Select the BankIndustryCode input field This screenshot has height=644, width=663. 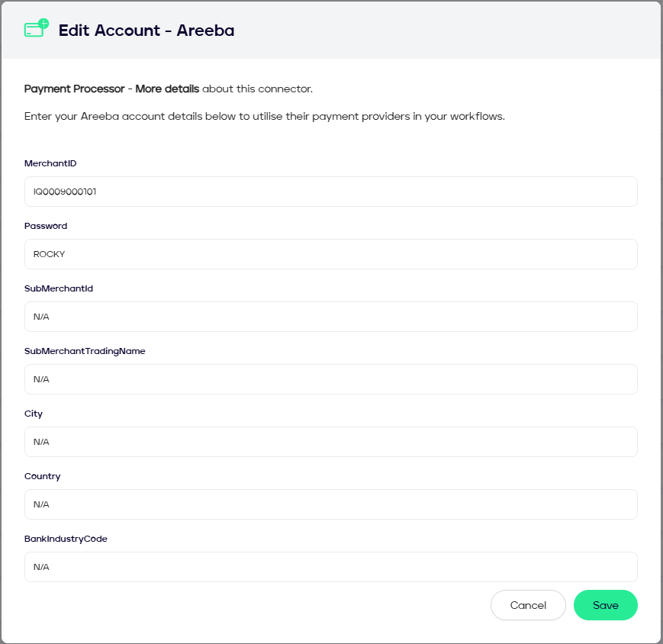click(330, 567)
